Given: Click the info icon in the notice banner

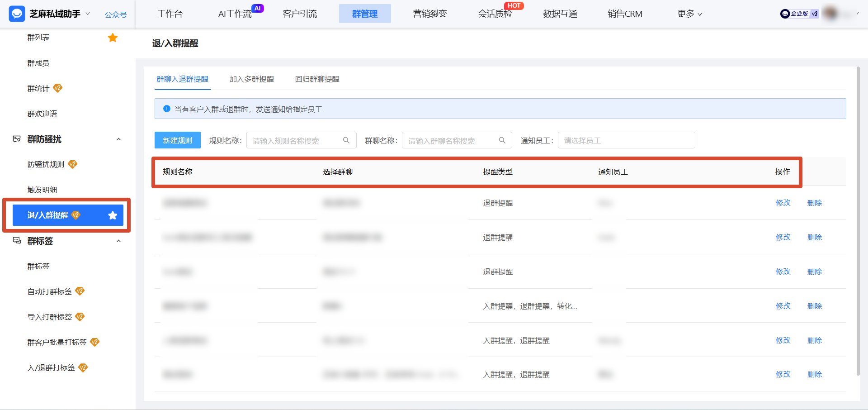Looking at the screenshot, I should 167,109.
